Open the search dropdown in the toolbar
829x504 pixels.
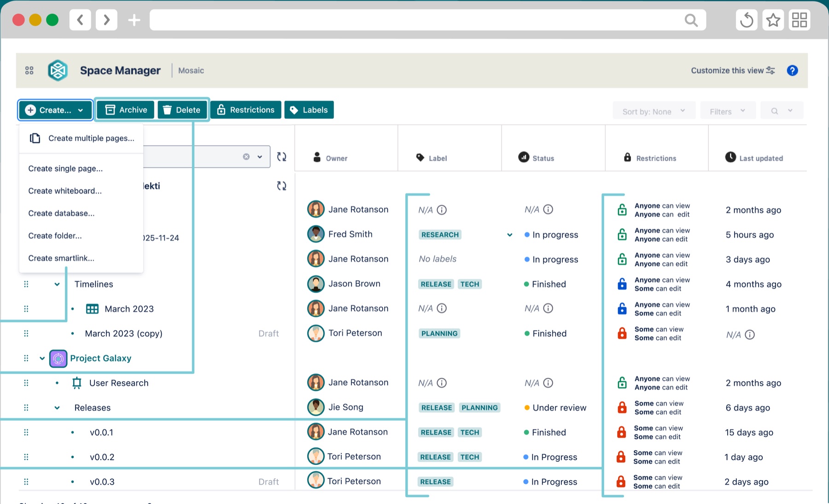point(782,111)
